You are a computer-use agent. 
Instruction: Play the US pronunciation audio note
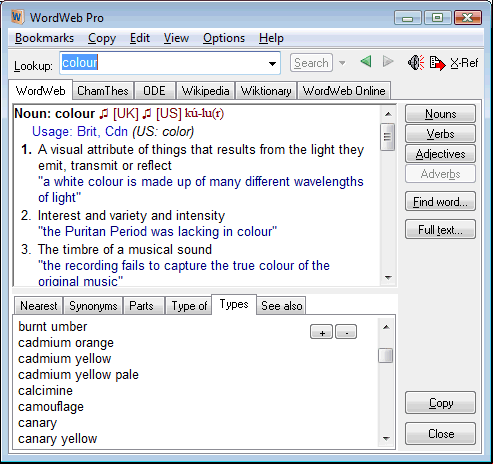coord(147,114)
